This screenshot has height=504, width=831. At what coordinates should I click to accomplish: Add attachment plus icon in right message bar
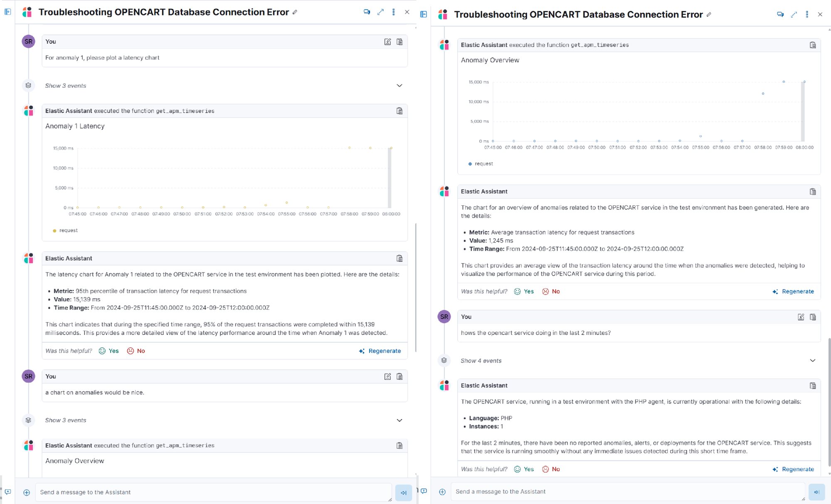coord(442,492)
